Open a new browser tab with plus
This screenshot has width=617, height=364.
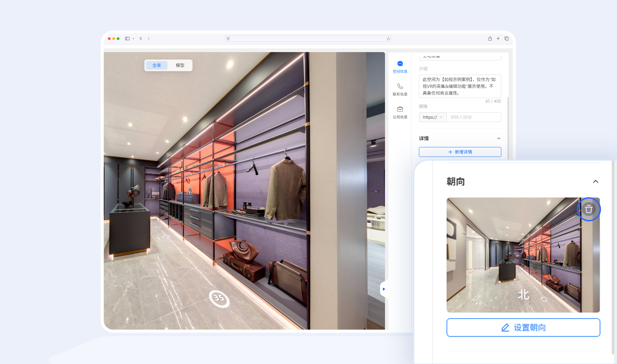point(498,39)
